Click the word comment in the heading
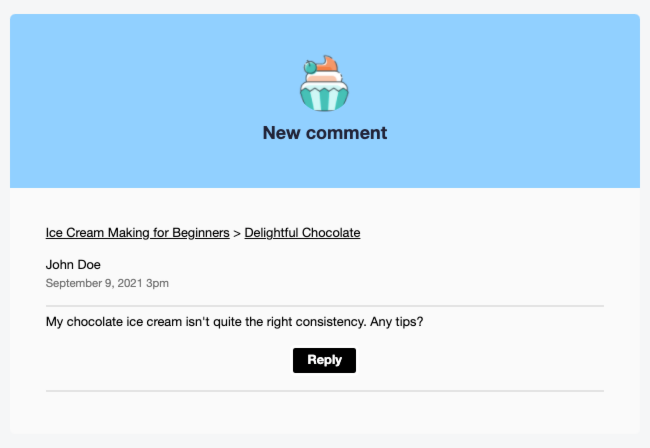 (x=347, y=133)
